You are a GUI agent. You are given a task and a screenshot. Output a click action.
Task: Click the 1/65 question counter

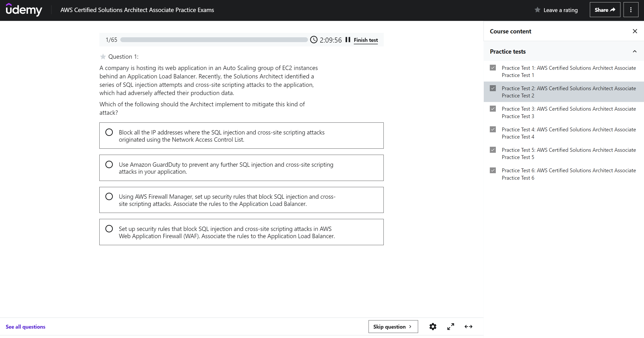[111, 40]
